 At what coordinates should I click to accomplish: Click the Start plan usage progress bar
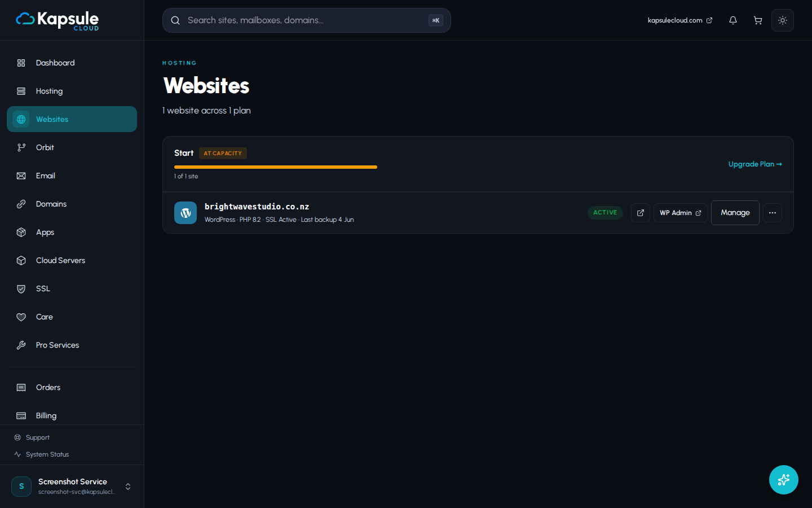coord(276,167)
